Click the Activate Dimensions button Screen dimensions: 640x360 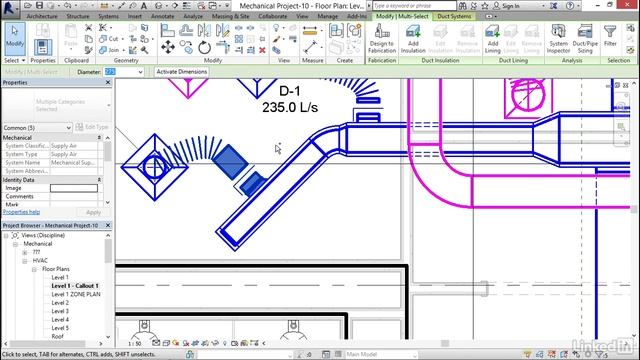tap(182, 72)
